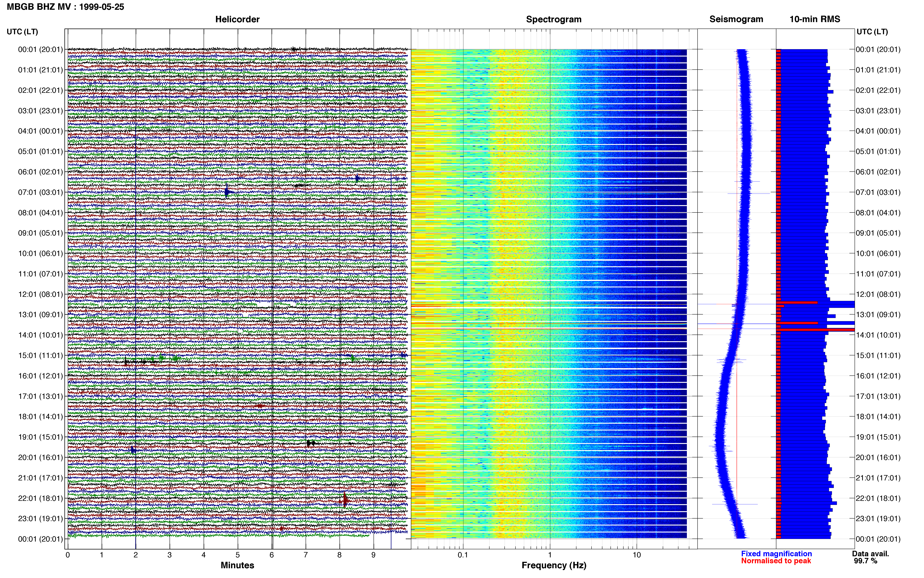Image resolution: width=924 pixels, height=578 pixels.
Task: Click the left time label 12:01 (08:01)
Action: click(x=40, y=294)
